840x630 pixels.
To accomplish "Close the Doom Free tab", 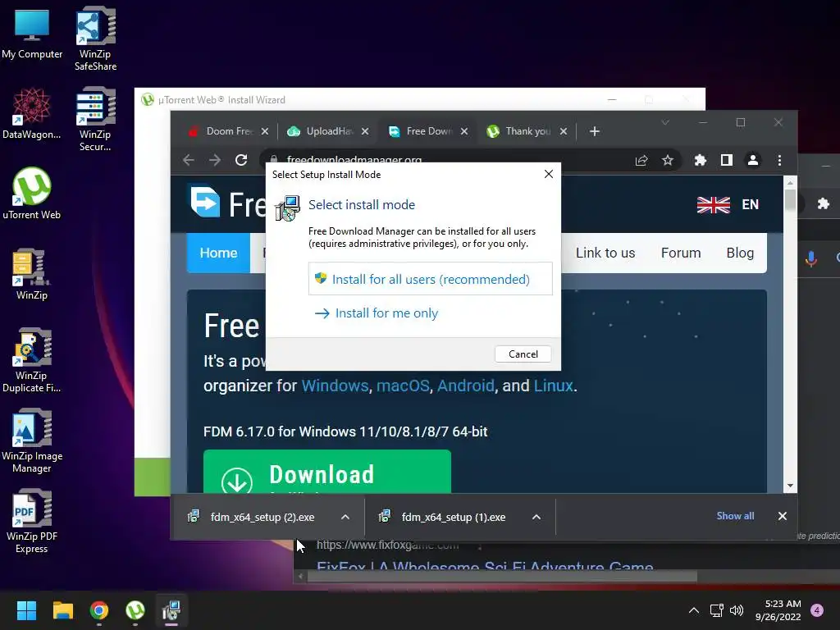I will (x=265, y=131).
